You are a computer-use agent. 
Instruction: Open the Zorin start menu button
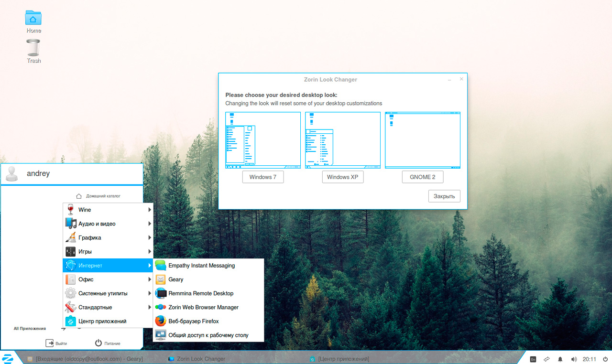pos(8,358)
